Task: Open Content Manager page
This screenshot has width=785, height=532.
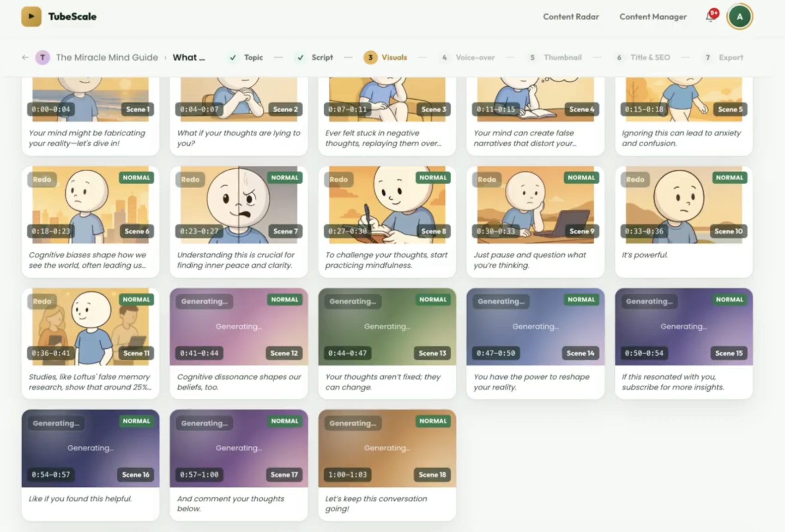Action: click(x=653, y=17)
